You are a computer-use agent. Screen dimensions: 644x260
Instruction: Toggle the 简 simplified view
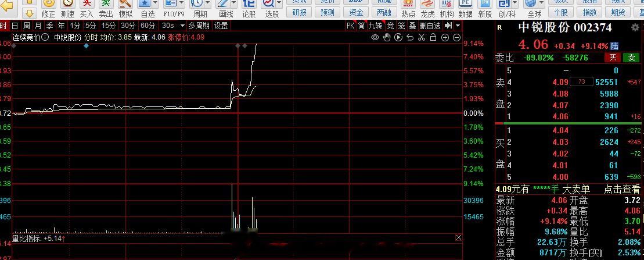361,26
